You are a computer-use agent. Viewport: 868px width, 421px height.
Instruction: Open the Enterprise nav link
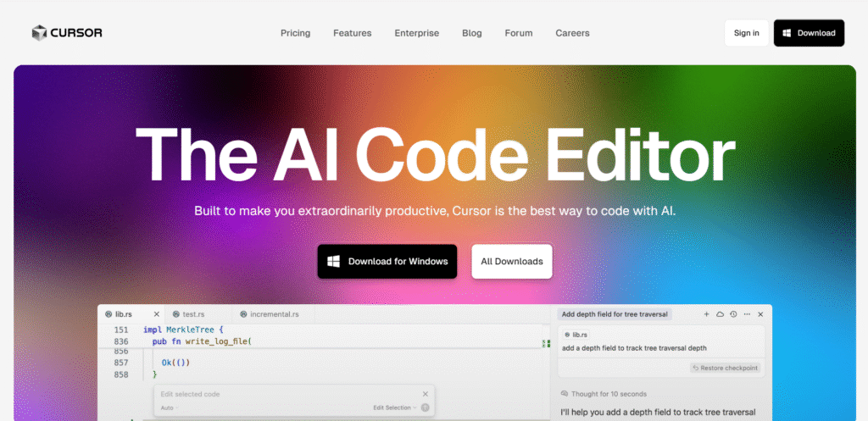pyautogui.click(x=416, y=33)
